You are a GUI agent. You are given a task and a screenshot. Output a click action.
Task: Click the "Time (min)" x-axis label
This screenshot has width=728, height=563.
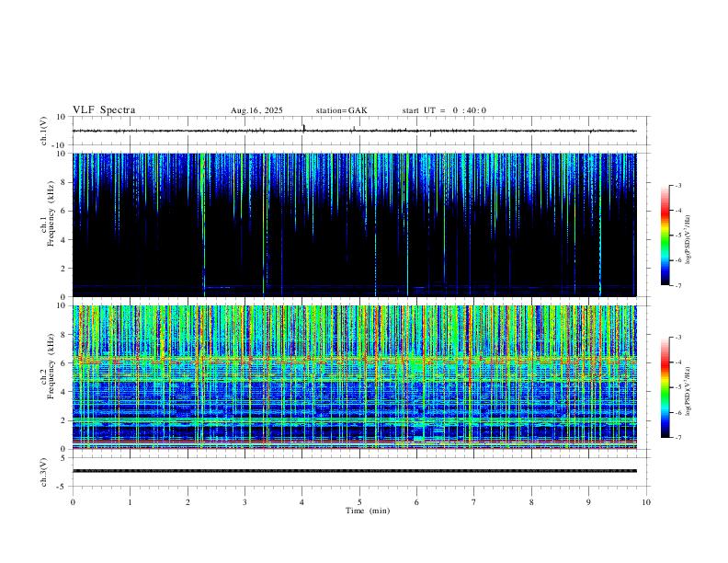point(368,511)
